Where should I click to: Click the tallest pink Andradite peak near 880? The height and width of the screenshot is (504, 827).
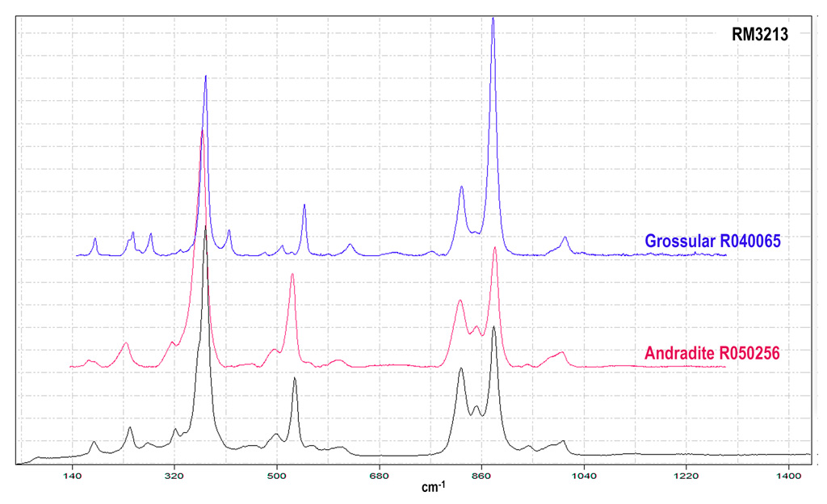point(494,248)
